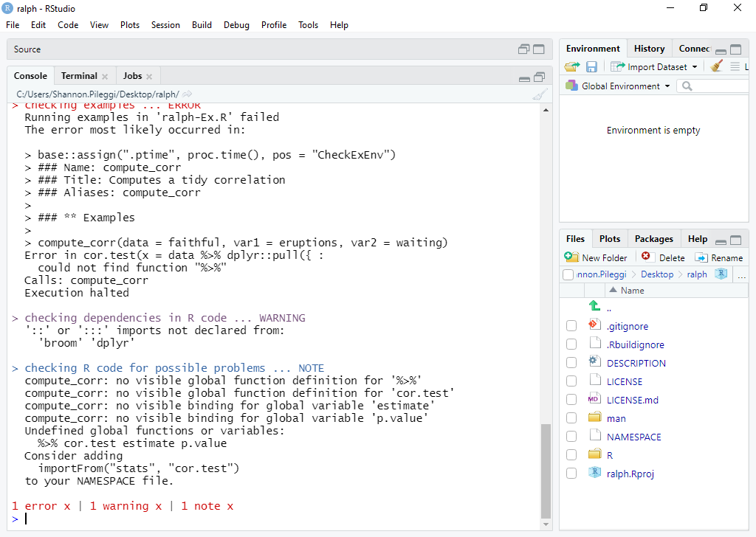Screen dimensions: 756x537
Task: Click console scroll up arrow
Action: 546,111
